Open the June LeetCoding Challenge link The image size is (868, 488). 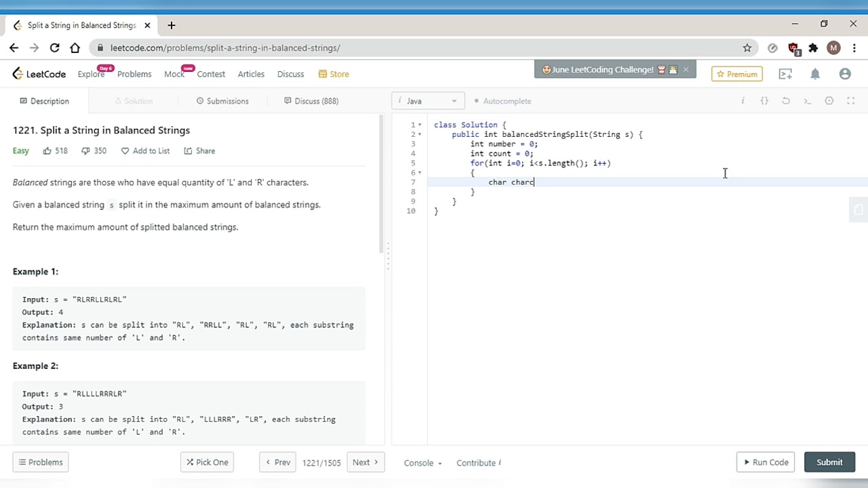tap(602, 69)
